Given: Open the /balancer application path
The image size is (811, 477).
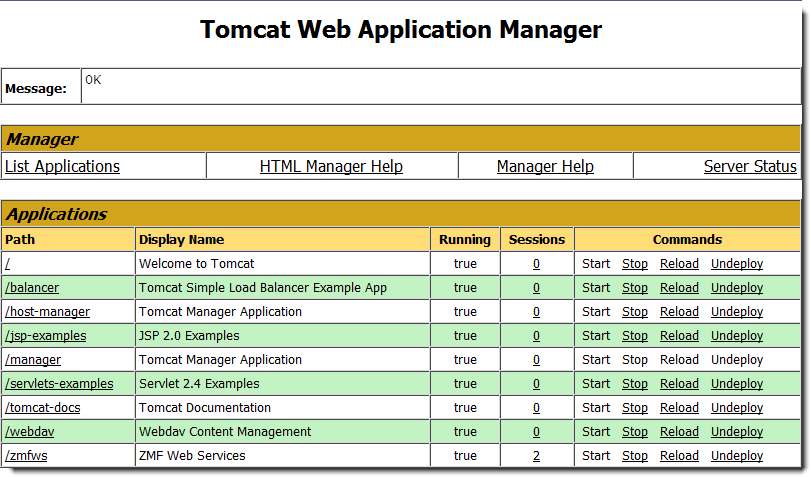Looking at the screenshot, I should pos(32,288).
